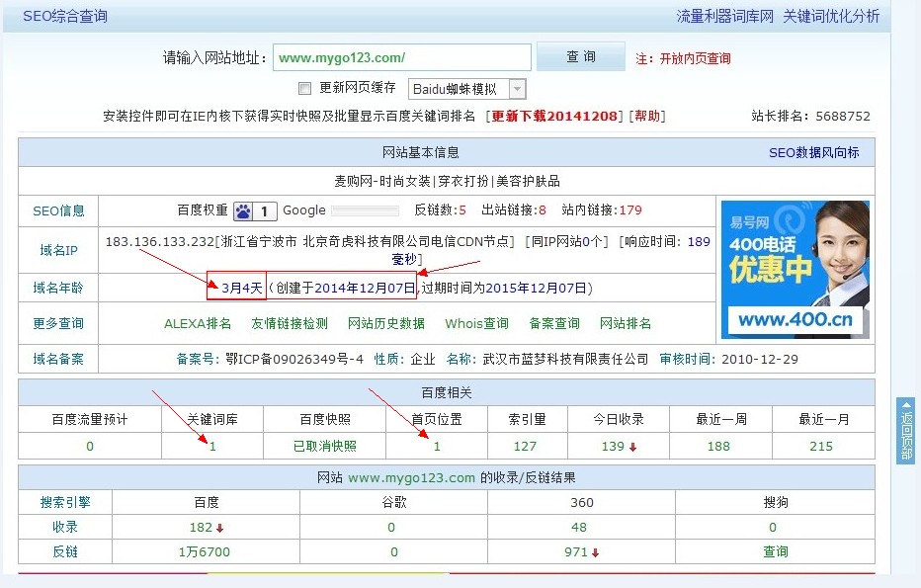Click the last month value 215
Image resolution: width=921 pixels, height=588 pixels.
821,447
